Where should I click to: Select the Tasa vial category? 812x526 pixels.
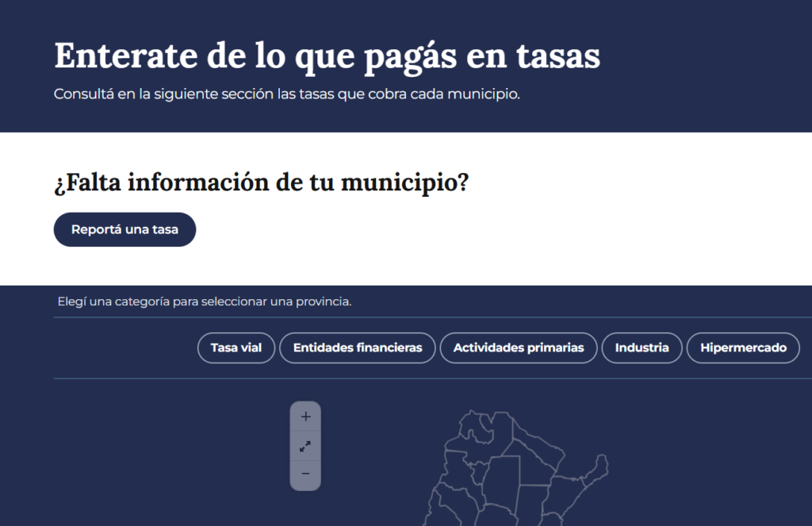[x=236, y=347]
